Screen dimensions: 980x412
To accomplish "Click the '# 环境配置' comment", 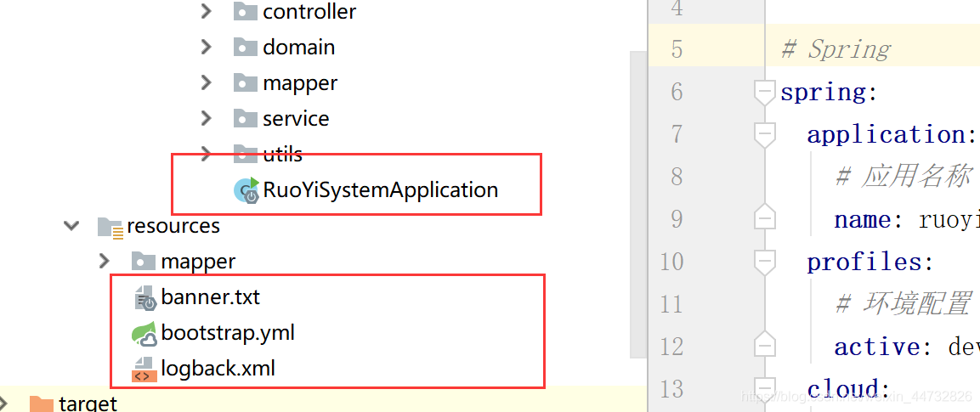I will pyautogui.click(x=905, y=304).
